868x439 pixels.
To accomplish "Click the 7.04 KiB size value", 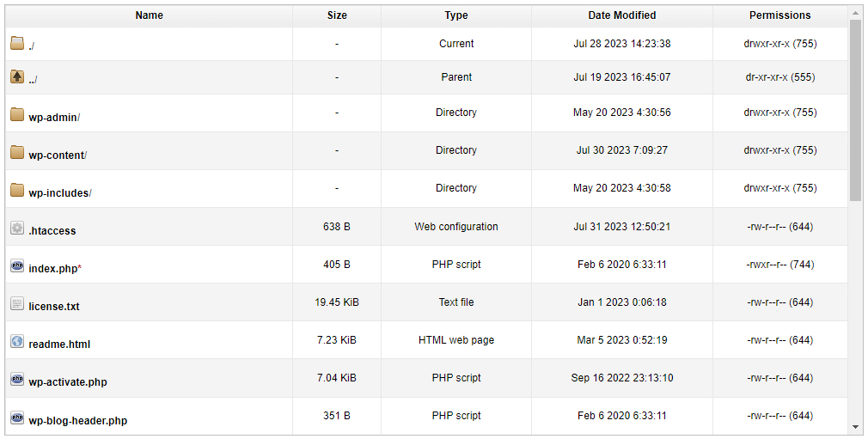I will tap(337, 377).
